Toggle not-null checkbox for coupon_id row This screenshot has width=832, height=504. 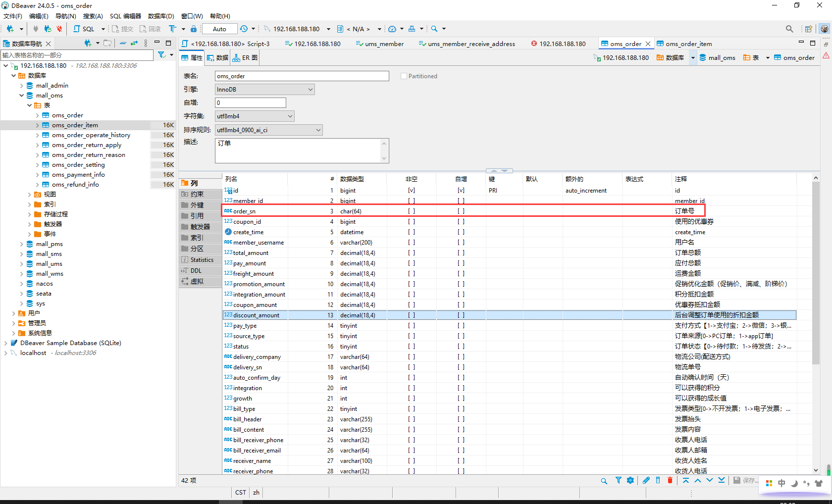point(412,222)
